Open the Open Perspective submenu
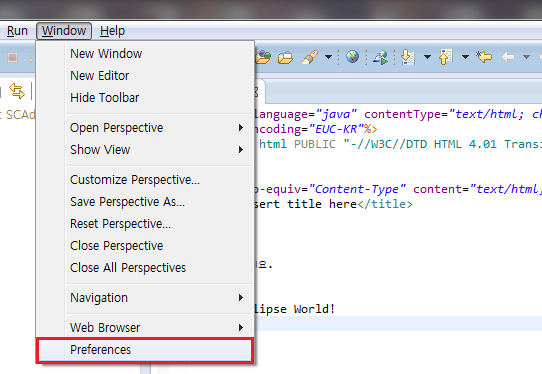Screen dimensions: 542x374 click(x=145, y=128)
